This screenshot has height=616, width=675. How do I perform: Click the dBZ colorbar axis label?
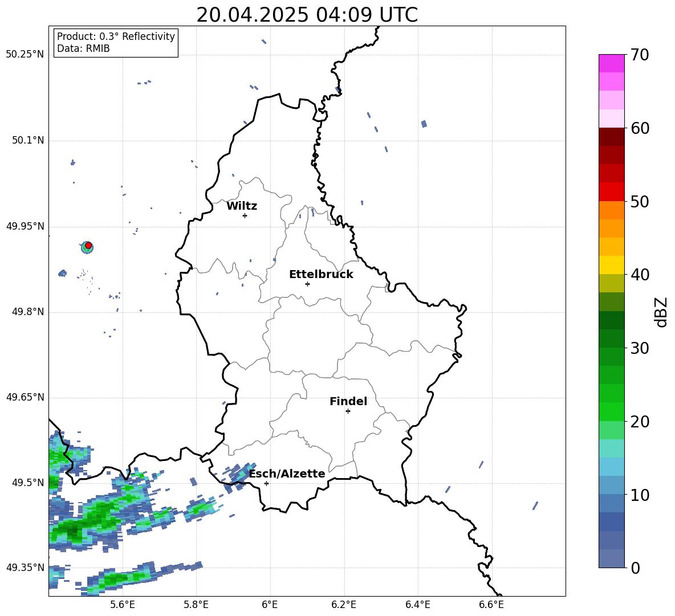pos(661,312)
